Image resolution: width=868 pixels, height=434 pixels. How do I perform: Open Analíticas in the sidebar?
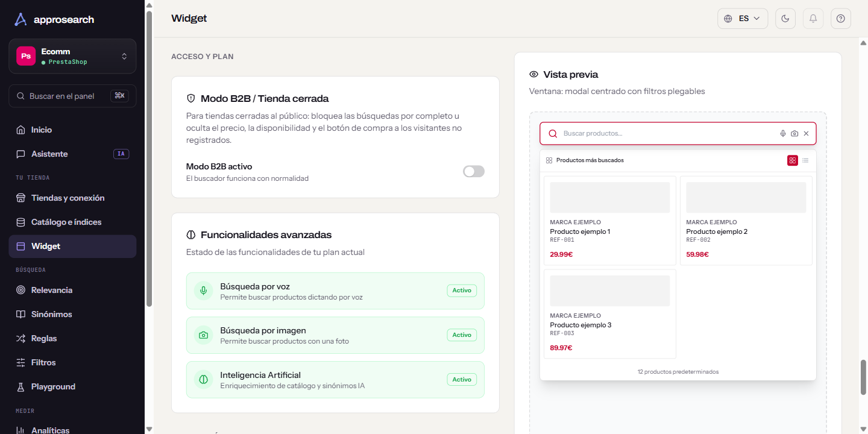72,429
